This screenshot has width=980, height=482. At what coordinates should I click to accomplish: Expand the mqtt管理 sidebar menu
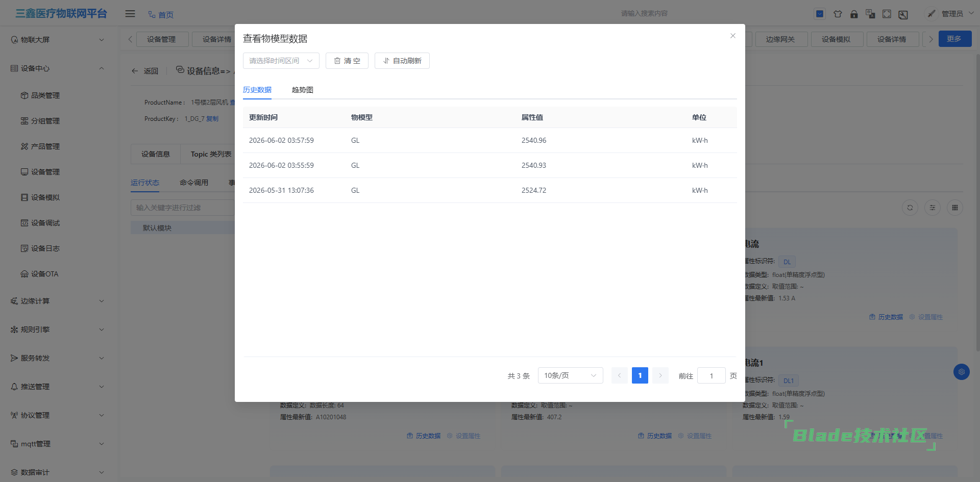point(58,444)
